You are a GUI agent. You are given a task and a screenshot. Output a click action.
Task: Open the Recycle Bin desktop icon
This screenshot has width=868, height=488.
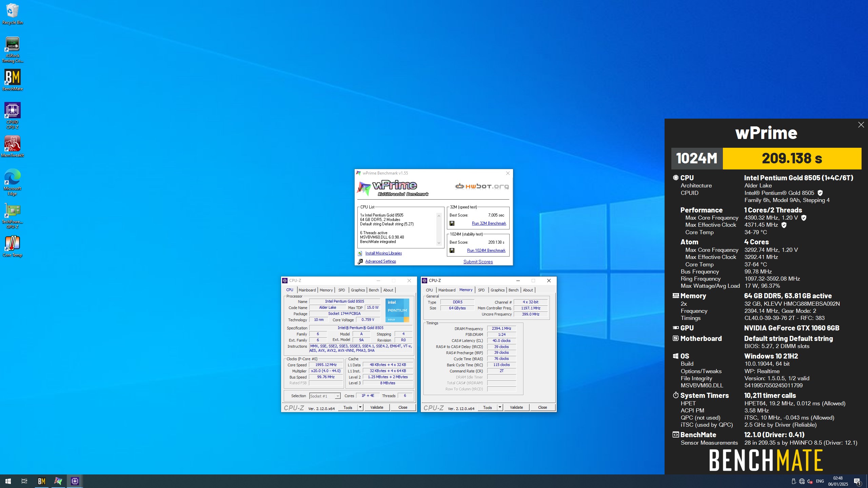[13, 14]
